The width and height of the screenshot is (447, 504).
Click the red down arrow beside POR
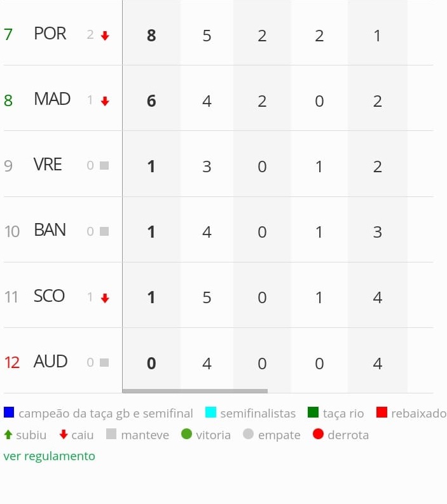pos(105,36)
